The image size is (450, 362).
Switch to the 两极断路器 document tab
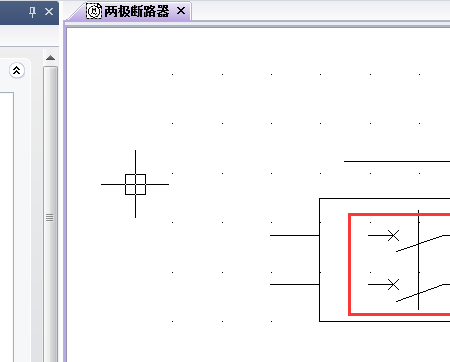137,12
